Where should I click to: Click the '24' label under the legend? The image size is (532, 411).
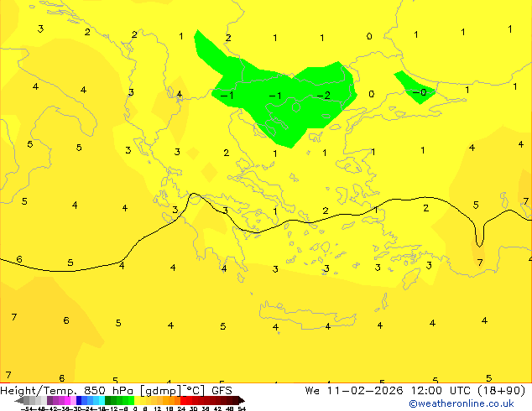tap(181, 408)
